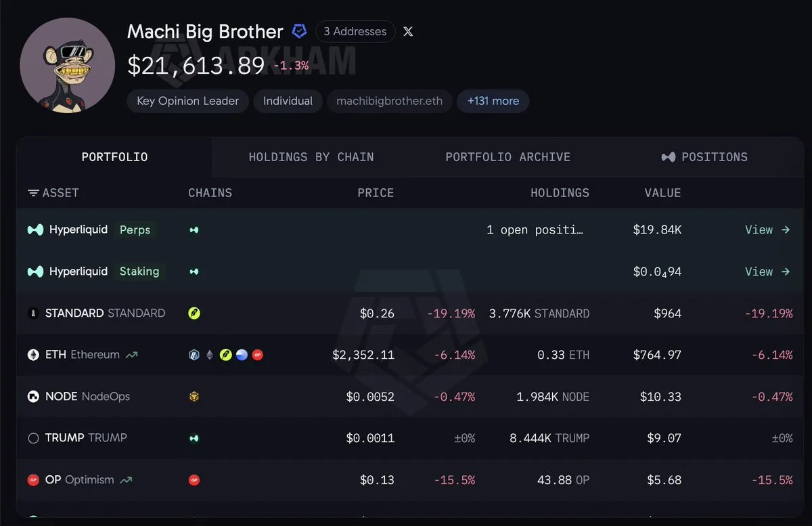
Task: Open the PORTFOLIO ARCHIVE tab
Action: tap(507, 157)
